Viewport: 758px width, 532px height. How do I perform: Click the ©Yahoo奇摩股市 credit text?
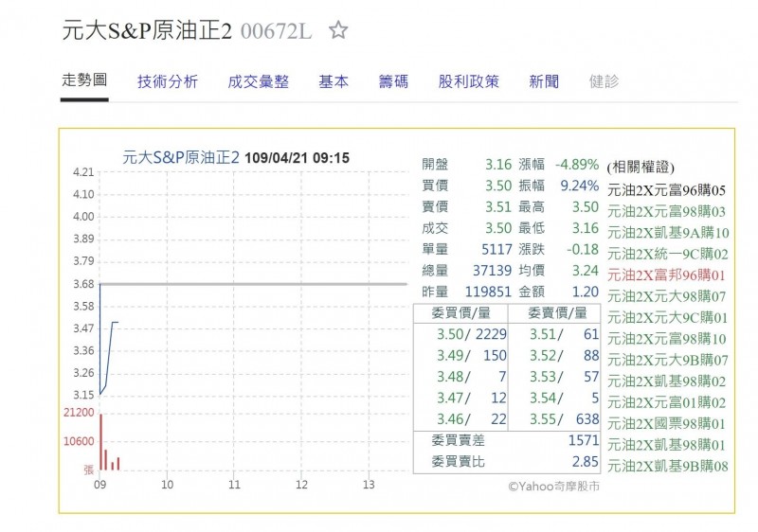[x=554, y=487]
